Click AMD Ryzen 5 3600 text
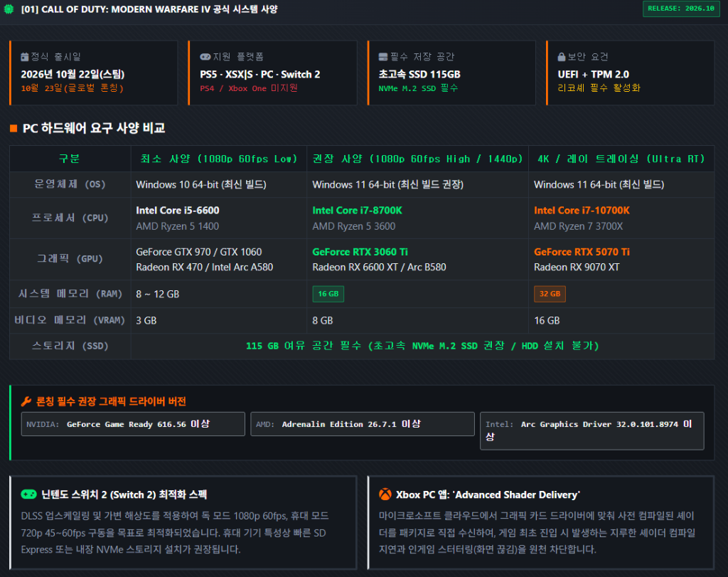Image resolution: width=728 pixels, height=577 pixels. coord(354,226)
